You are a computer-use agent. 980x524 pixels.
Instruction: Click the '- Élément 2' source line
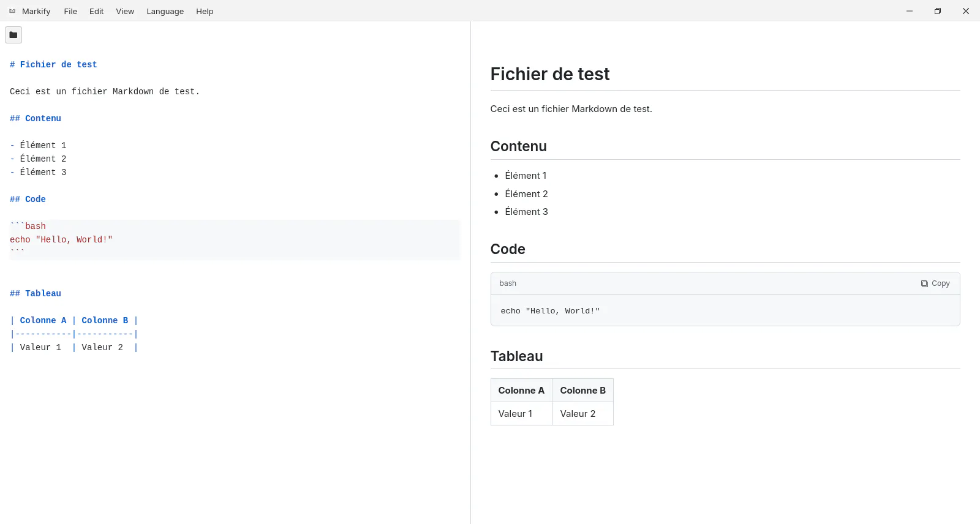pos(38,159)
